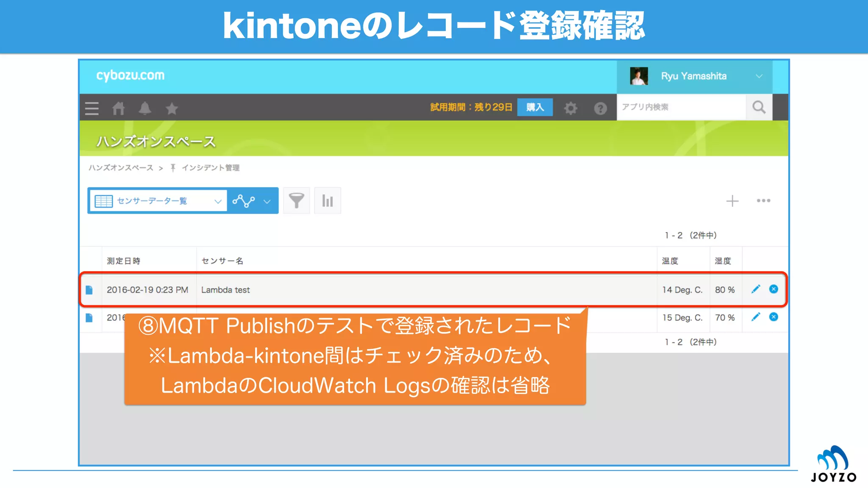868x488 pixels.
Task: Click the trial period 試用期間 notice
Action: click(471, 107)
